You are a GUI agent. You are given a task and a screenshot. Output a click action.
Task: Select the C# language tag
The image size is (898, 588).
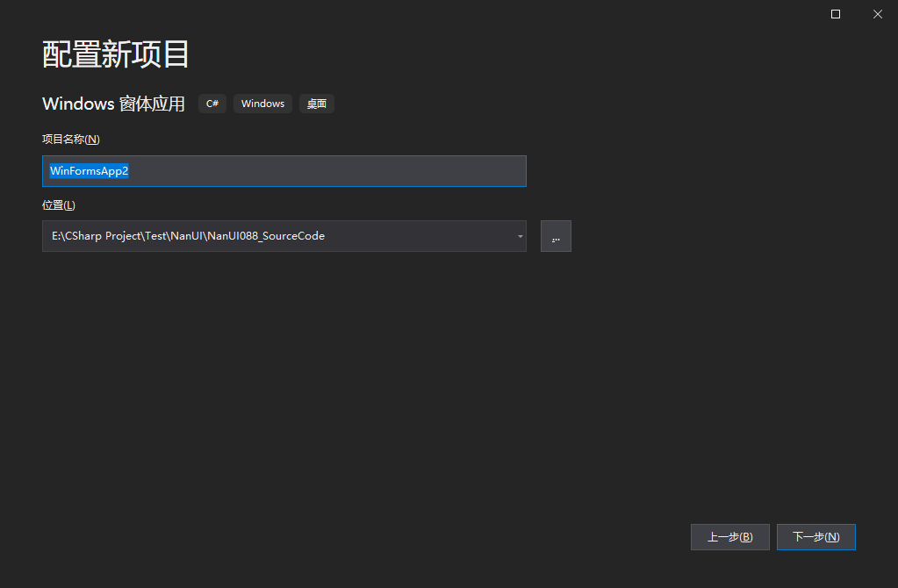tap(212, 104)
